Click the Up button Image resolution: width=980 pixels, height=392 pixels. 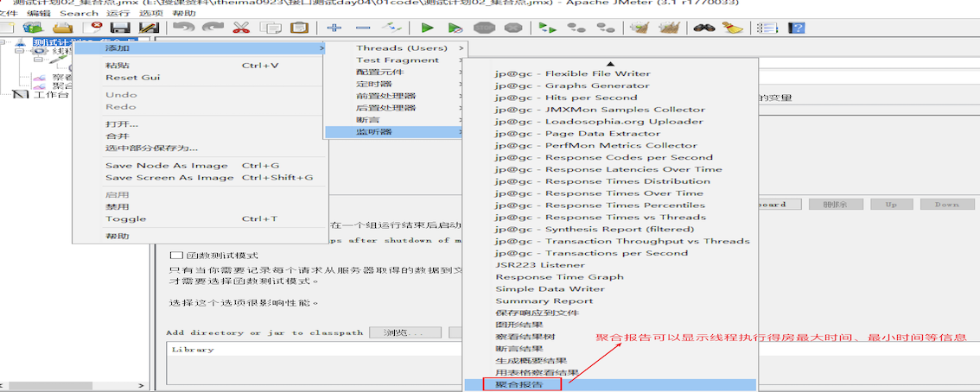tap(891, 204)
